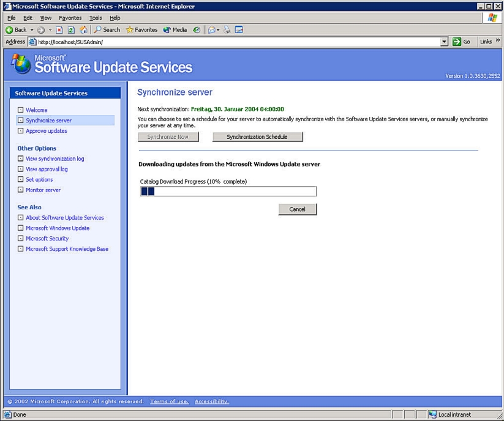Click the Edit page icon

click(x=239, y=30)
